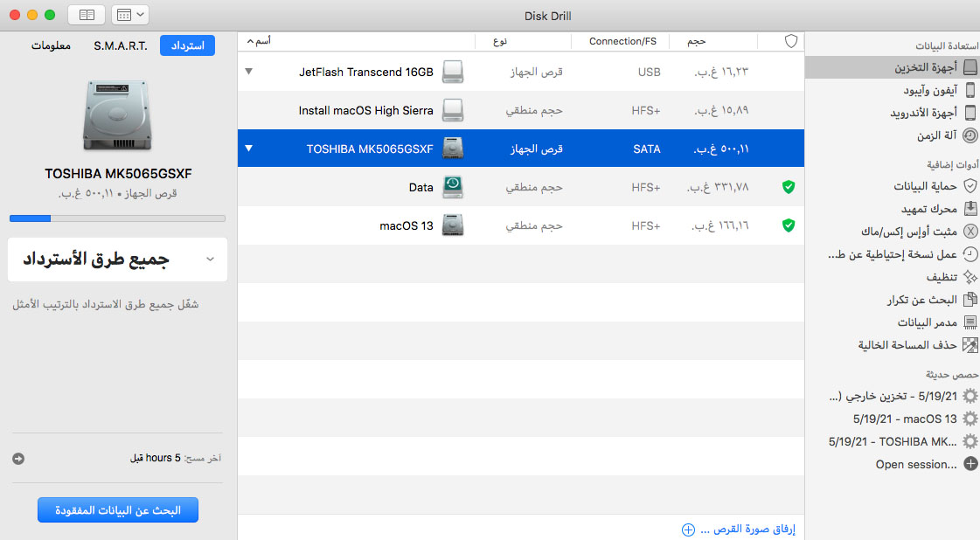Open آيفون وآيبود sidebar entry
Viewport: 980px width, 540px height.
click(930, 91)
